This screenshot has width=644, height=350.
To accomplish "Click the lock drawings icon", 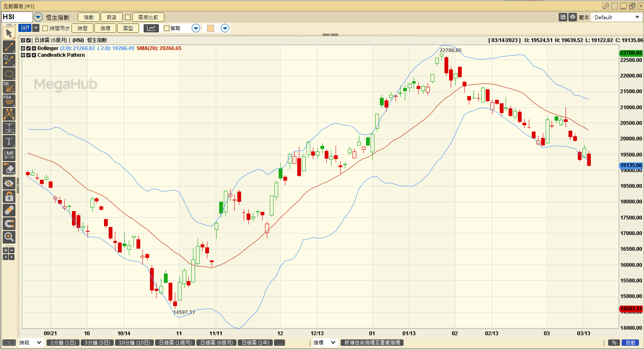I will coord(9,197).
